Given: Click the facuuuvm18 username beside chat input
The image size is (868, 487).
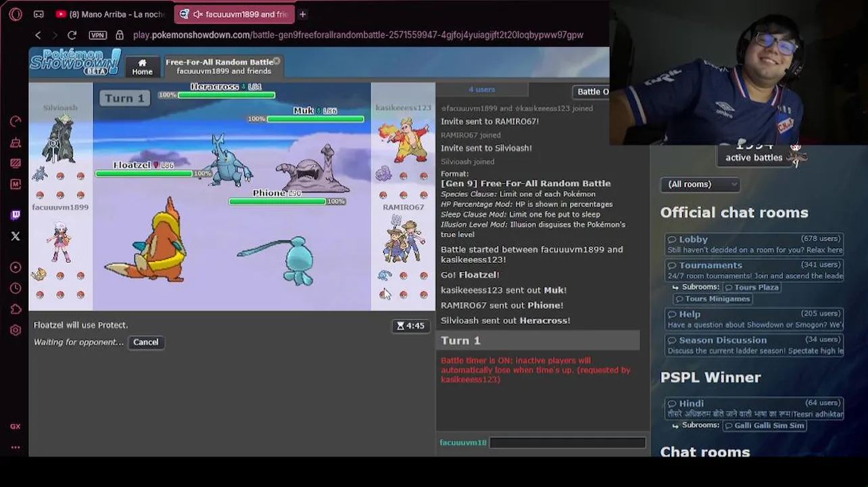Looking at the screenshot, I should click(463, 442).
